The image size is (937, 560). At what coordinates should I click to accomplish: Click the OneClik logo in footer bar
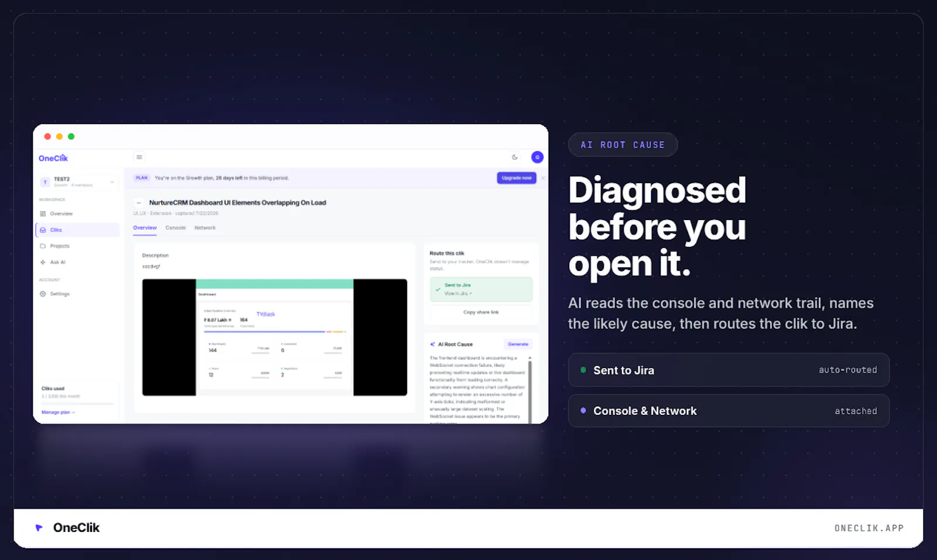[x=67, y=528]
